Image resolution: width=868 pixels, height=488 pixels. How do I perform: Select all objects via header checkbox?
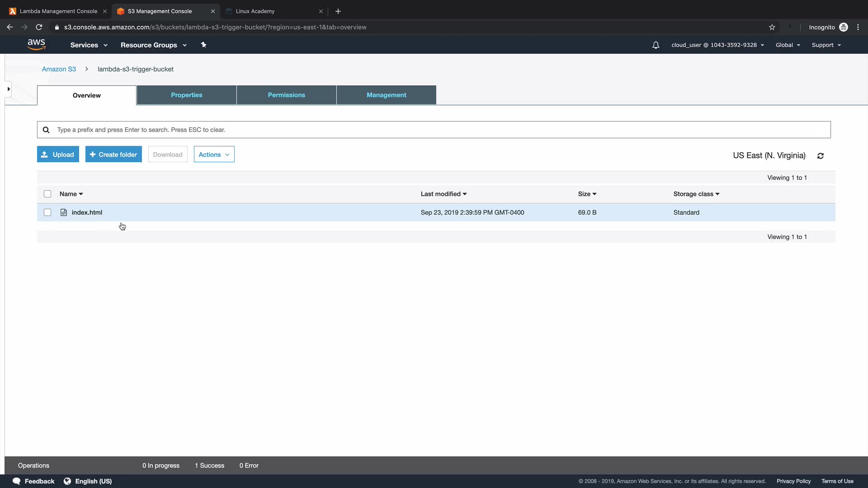coord(47,194)
